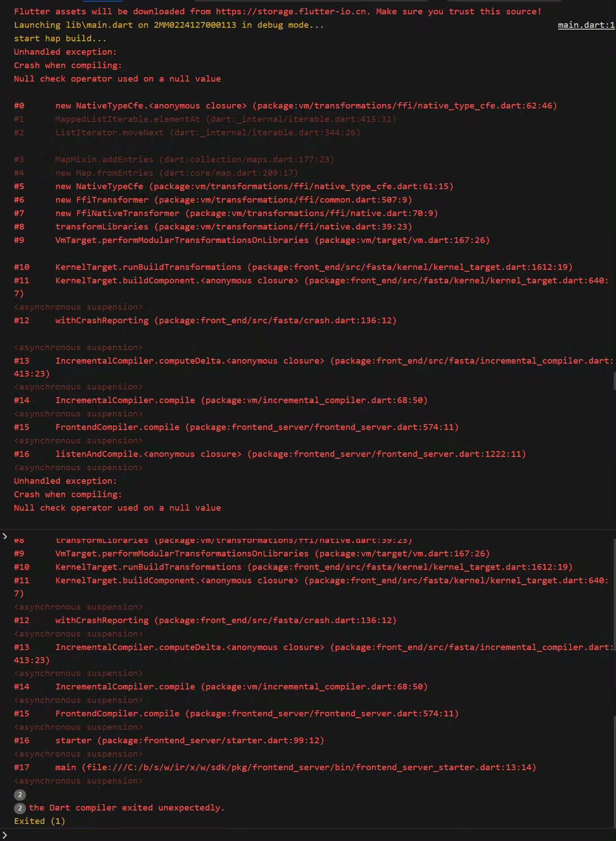Select frame #4 new Map.fromEntries

click(156, 173)
